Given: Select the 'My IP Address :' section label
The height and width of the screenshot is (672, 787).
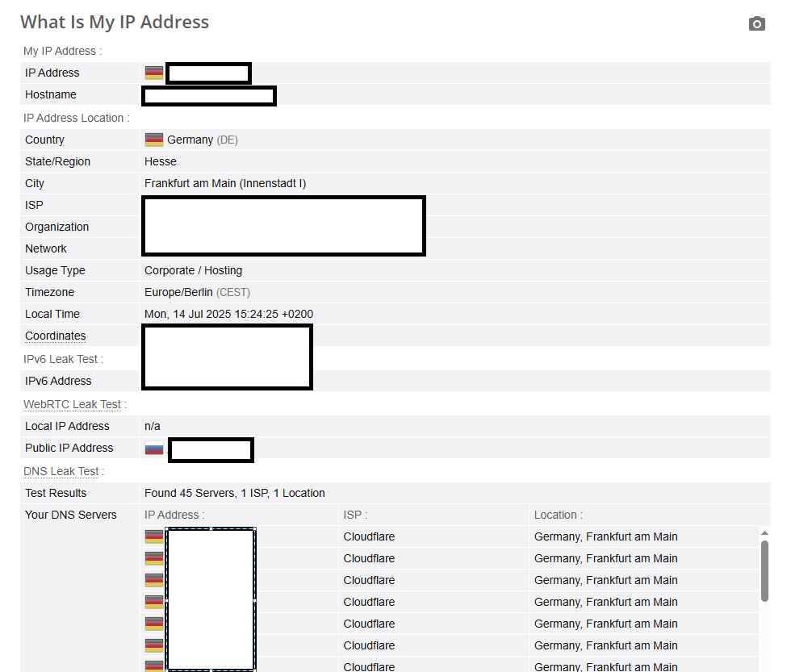Looking at the screenshot, I should click(63, 51).
